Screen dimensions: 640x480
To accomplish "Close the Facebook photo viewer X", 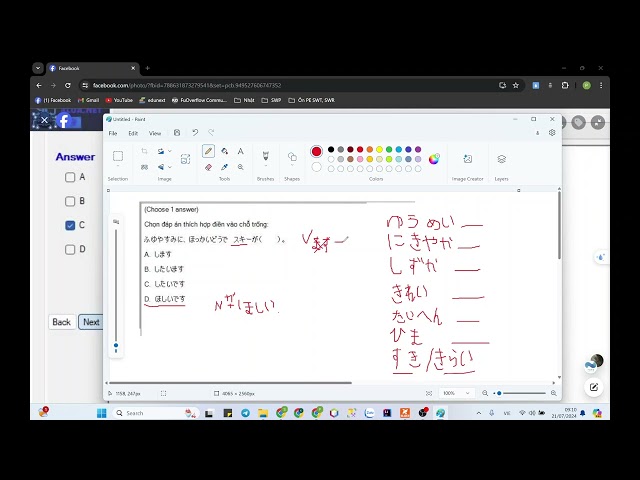I will tap(44, 120).
